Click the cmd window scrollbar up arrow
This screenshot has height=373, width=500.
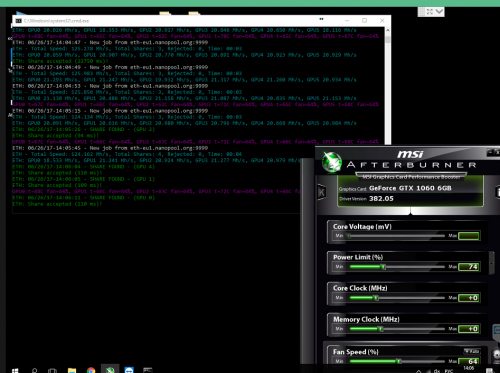pyautogui.click(x=388, y=30)
